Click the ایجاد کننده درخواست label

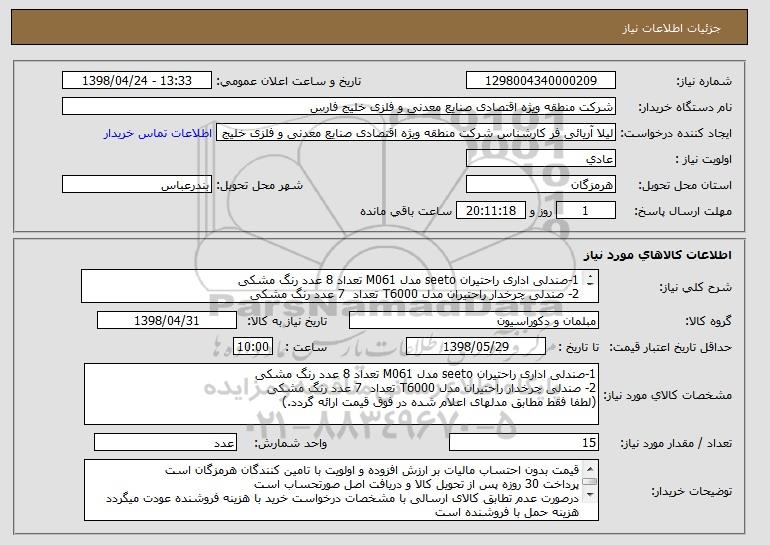(676, 134)
